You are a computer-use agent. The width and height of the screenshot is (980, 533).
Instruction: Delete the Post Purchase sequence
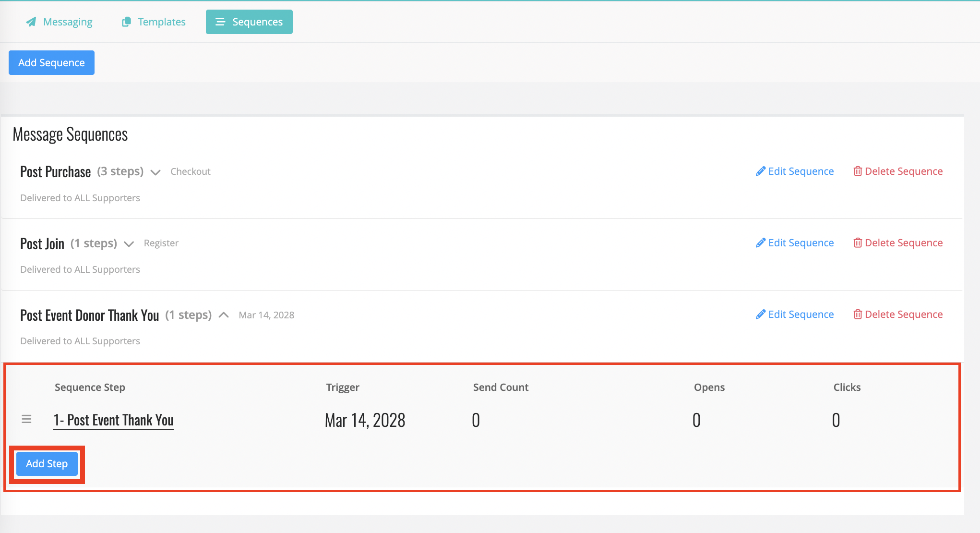point(898,171)
